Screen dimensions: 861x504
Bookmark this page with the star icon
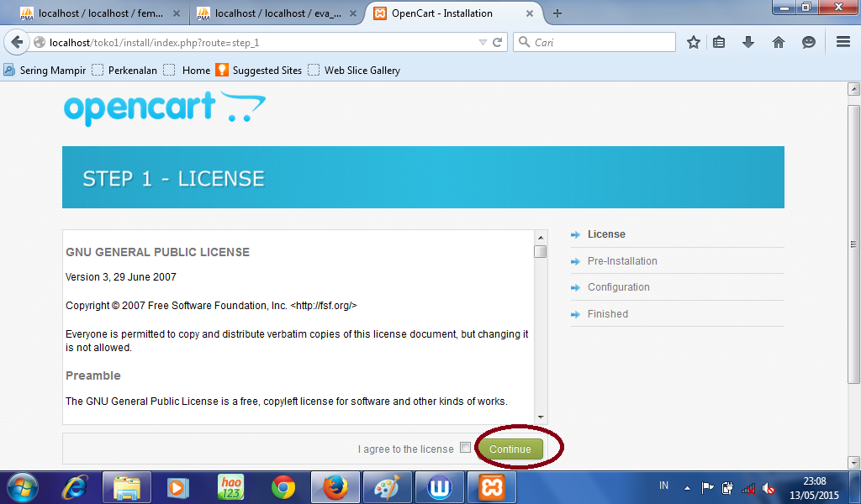694,42
